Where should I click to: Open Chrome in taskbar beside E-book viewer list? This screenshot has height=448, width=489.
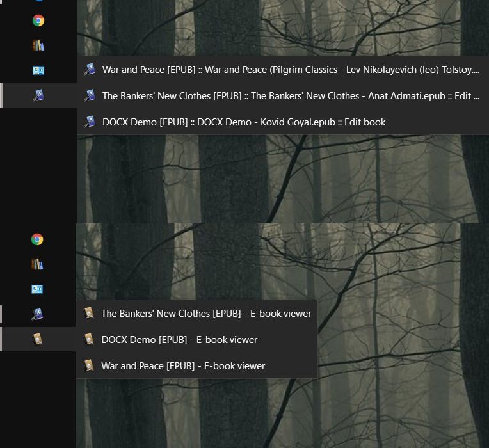coord(37,239)
